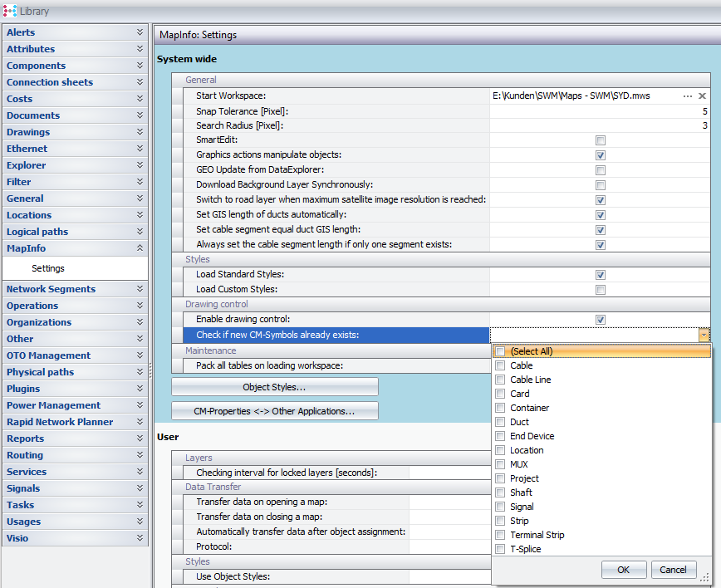Image resolution: width=721 pixels, height=588 pixels.
Task: Enable Load Custom Styles checkbox
Action: tap(600, 290)
